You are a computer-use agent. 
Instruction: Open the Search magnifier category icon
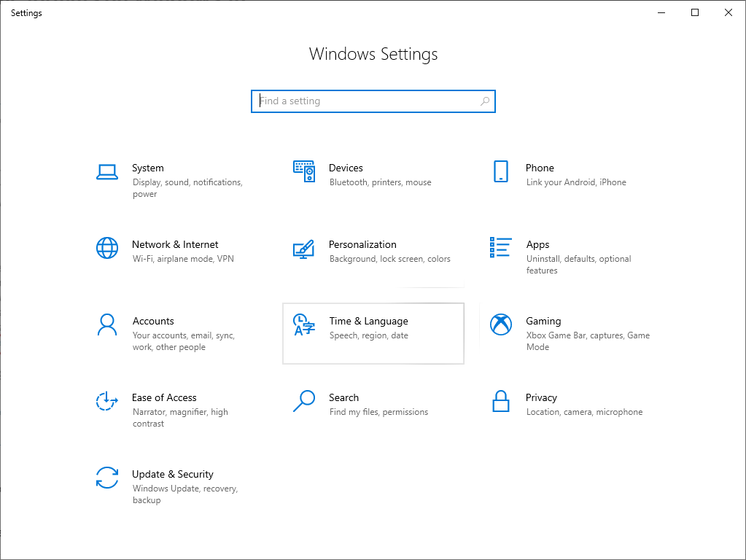click(304, 401)
